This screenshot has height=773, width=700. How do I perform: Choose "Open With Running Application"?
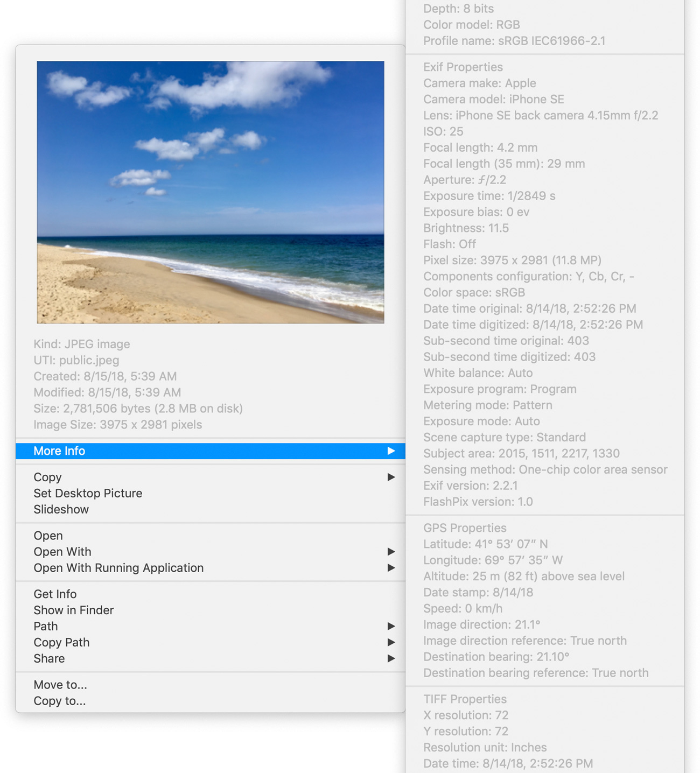[118, 567]
